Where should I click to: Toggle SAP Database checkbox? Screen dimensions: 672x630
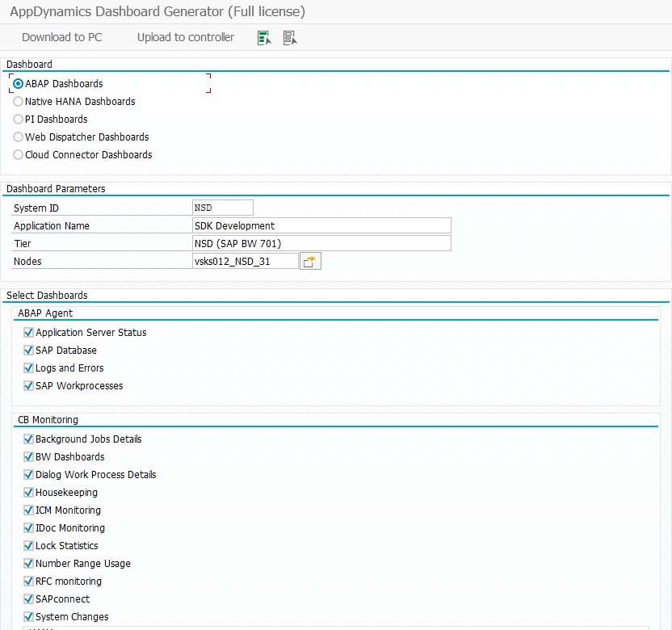(29, 351)
